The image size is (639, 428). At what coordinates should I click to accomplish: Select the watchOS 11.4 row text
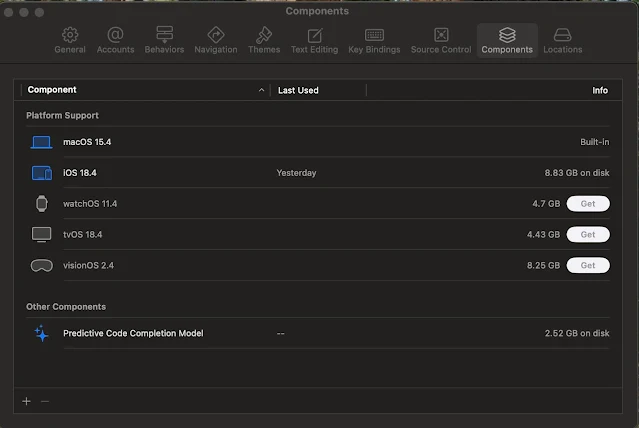(90, 204)
